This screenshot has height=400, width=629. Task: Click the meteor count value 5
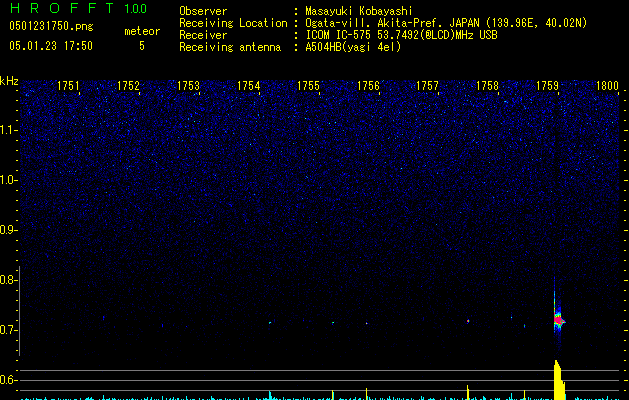pyautogui.click(x=142, y=46)
